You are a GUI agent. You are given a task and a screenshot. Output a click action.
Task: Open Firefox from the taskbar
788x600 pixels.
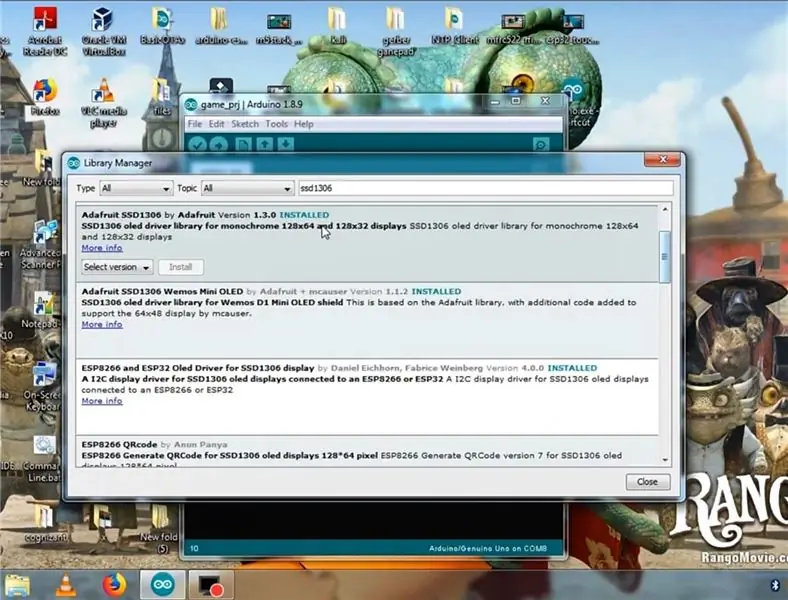[x=114, y=585]
